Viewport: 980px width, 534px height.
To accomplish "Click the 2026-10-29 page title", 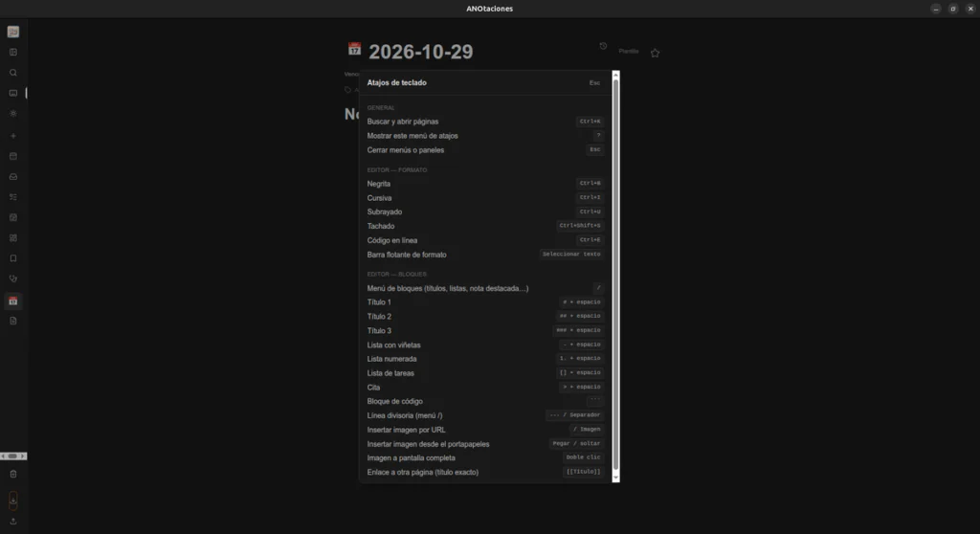I will (x=421, y=52).
